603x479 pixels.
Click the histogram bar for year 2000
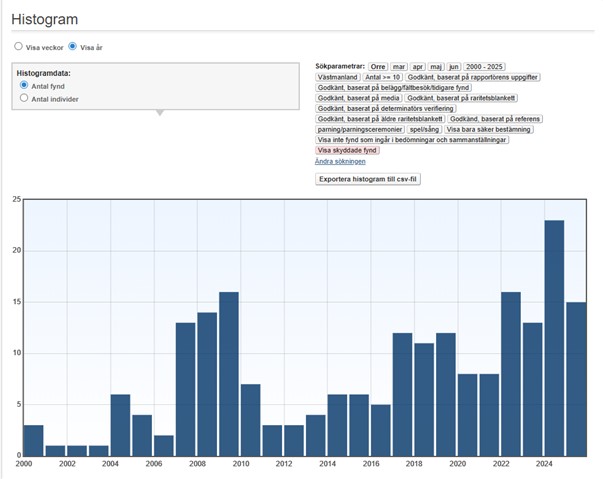tap(33, 440)
